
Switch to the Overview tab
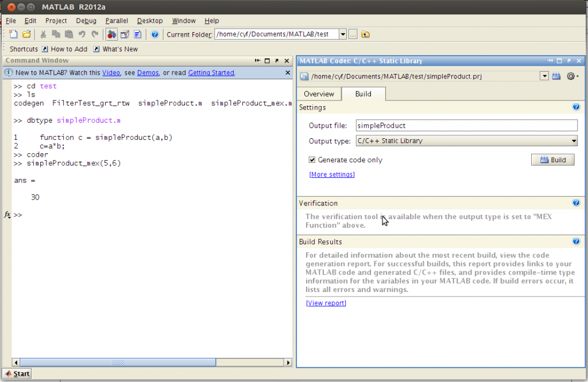pos(319,93)
